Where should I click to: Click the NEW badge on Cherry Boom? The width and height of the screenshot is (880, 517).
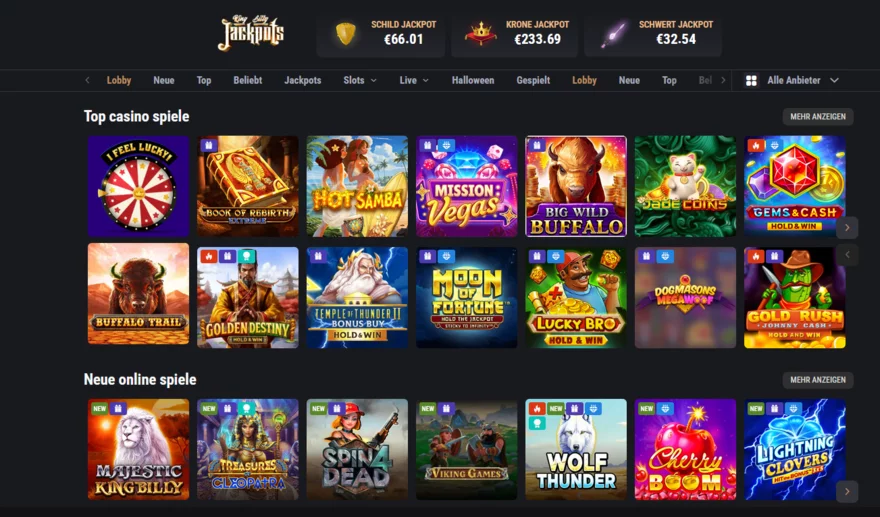pos(647,408)
